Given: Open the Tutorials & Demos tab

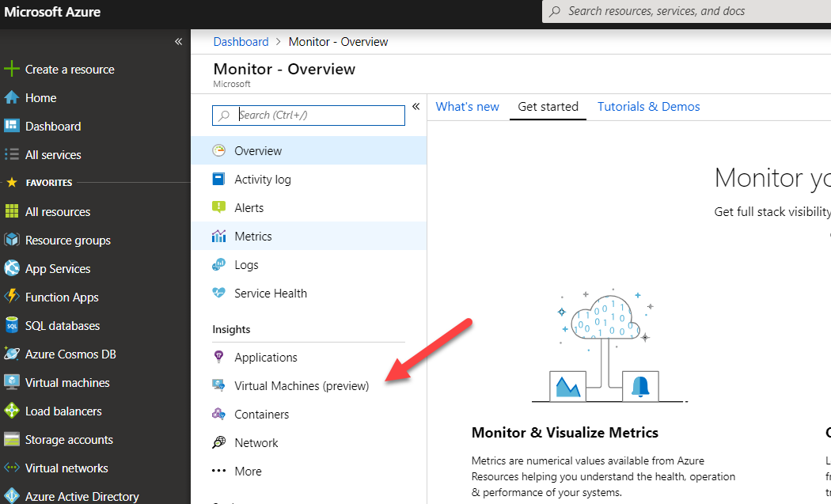Looking at the screenshot, I should pyautogui.click(x=648, y=107).
